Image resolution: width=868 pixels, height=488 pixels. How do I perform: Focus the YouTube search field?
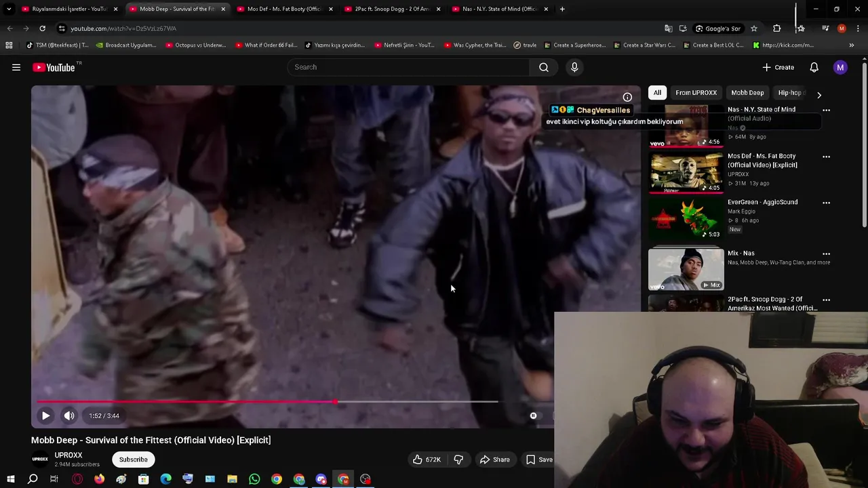coord(408,67)
